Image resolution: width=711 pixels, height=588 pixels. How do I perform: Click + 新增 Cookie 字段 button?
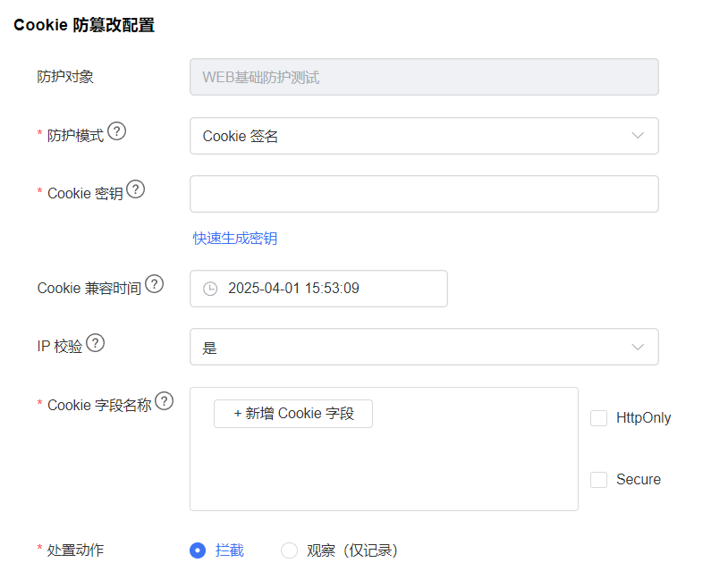(293, 414)
